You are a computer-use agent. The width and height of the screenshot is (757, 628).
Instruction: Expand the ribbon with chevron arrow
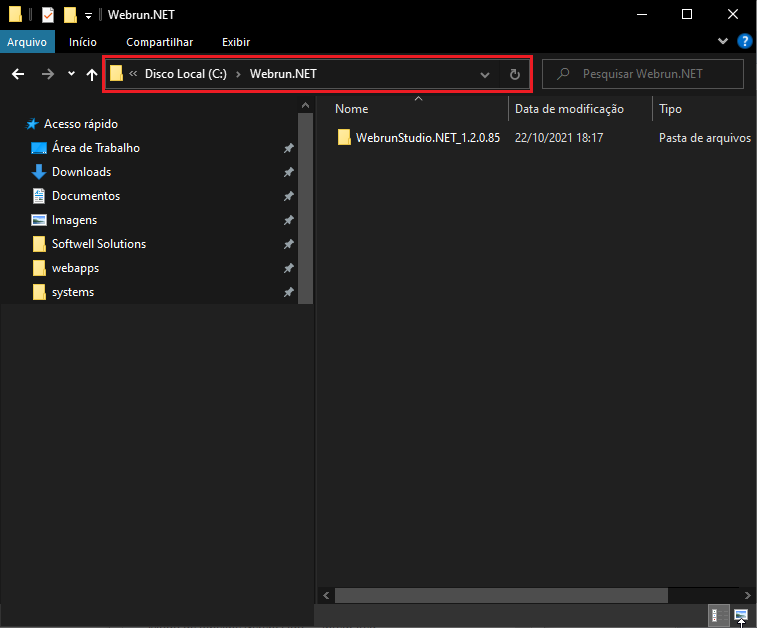point(724,42)
